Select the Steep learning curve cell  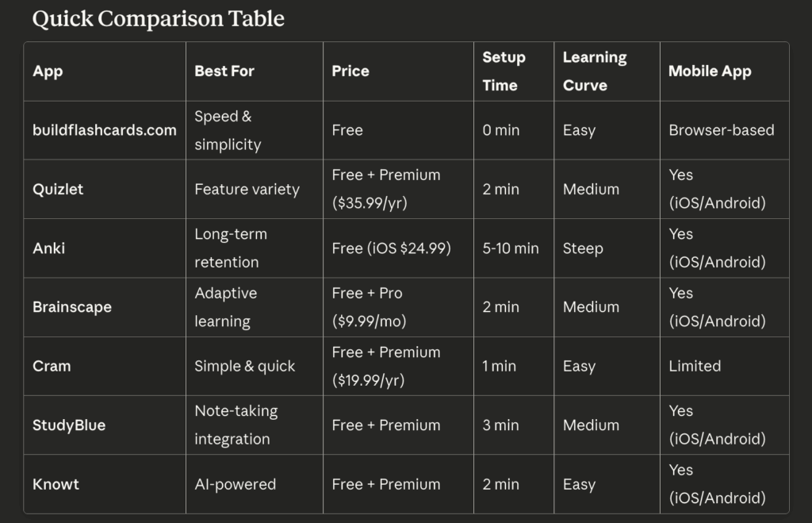(x=583, y=248)
